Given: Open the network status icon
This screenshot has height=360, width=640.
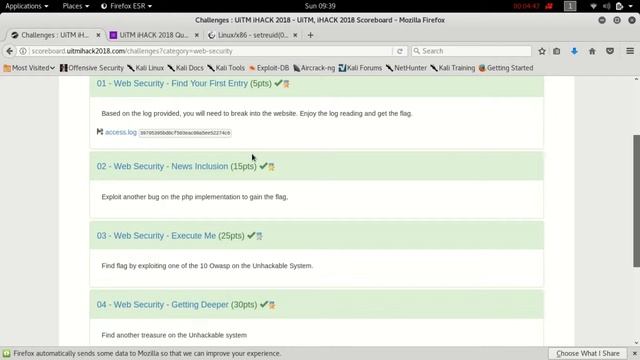Looking at the screenshot, I should [x=593, y=6].
